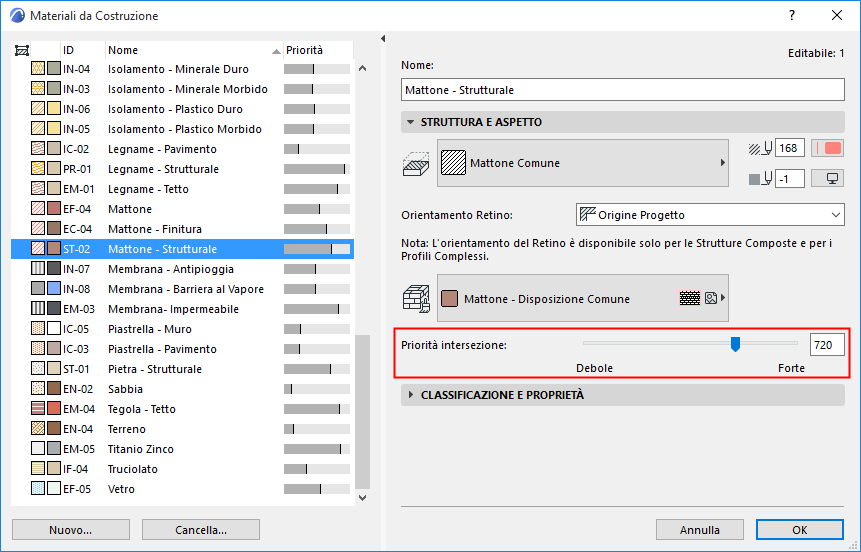
Task: Click the blue surface swatch in IN-08 row
Action: [54, 288]
